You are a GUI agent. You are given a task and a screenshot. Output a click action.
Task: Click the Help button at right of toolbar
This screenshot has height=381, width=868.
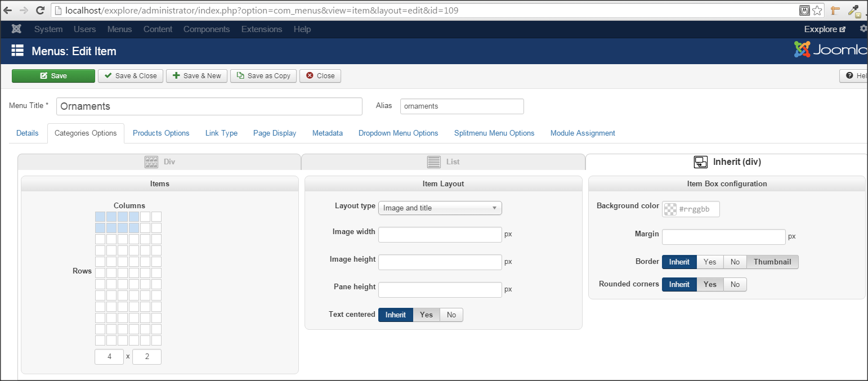[x=854, y=76]
